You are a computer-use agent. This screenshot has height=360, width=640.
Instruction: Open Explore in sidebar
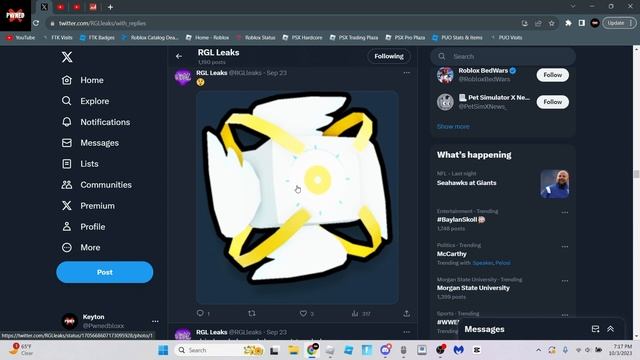click(85, 101)
